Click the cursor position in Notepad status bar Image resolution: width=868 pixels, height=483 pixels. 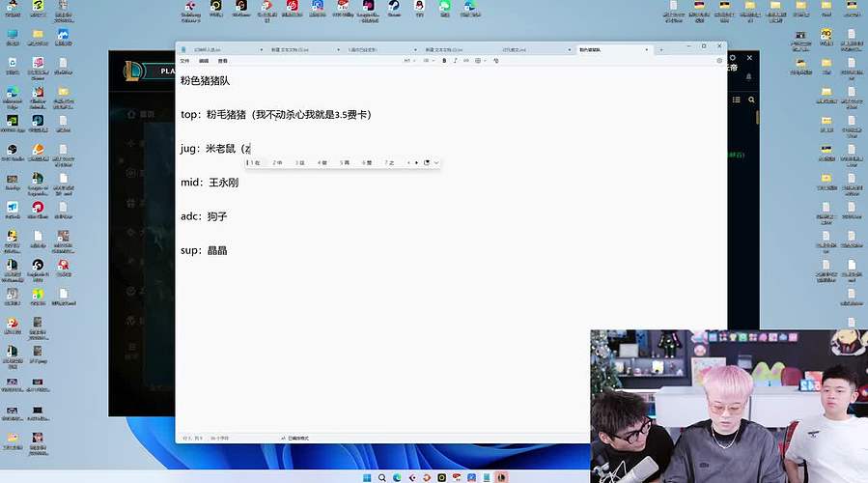[191, 439]
